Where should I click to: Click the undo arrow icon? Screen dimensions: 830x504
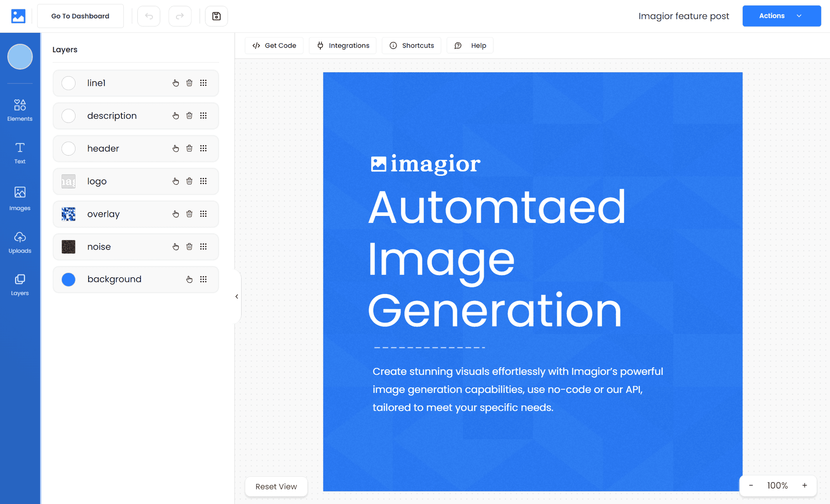pyautogui.click(x=149, y=16)
